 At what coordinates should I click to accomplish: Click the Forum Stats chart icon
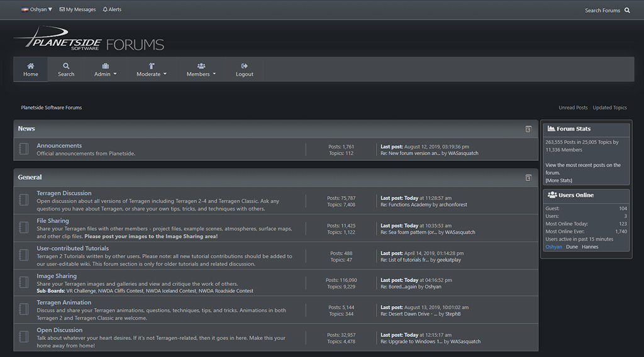point(551,128)
